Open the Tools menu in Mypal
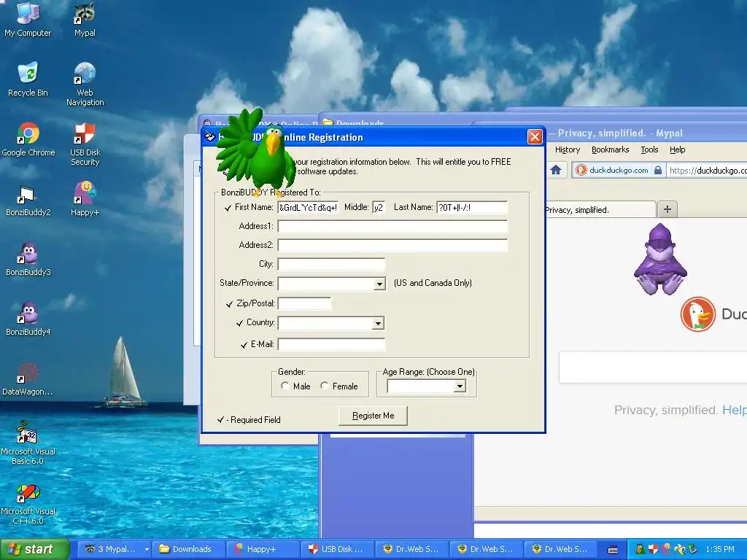 pos(649,149)
